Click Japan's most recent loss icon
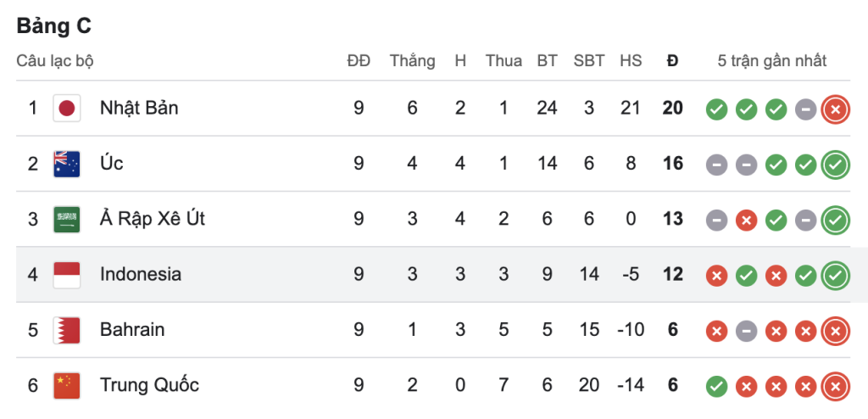This screenshot has height=419, width=868. [835, 109]
